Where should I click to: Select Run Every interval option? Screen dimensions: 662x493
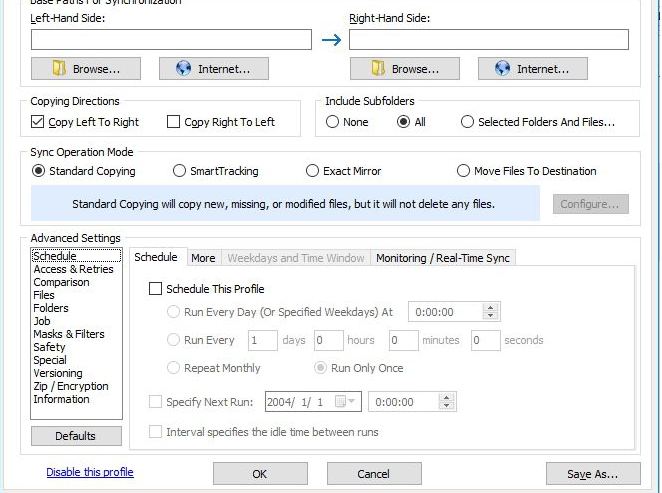pyautogui.click(x=174, y=340)
